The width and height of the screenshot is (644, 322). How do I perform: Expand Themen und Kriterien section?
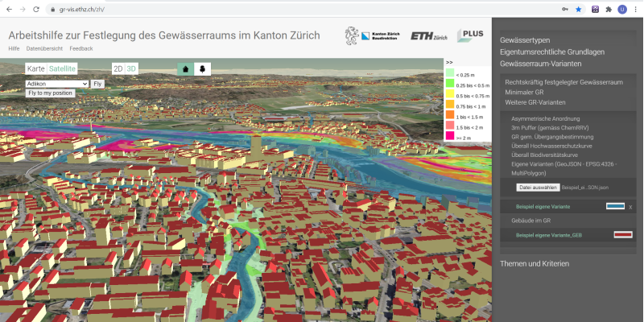[535, 263]
